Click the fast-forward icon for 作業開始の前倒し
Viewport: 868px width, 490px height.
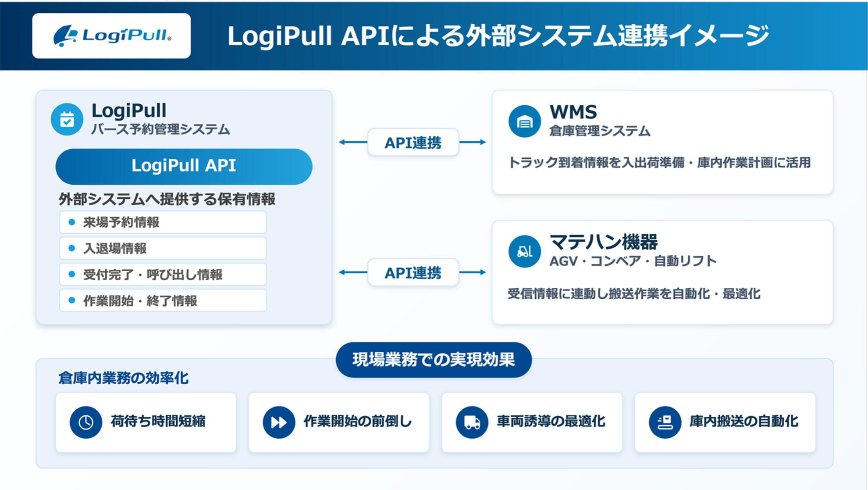coord(279,422)
